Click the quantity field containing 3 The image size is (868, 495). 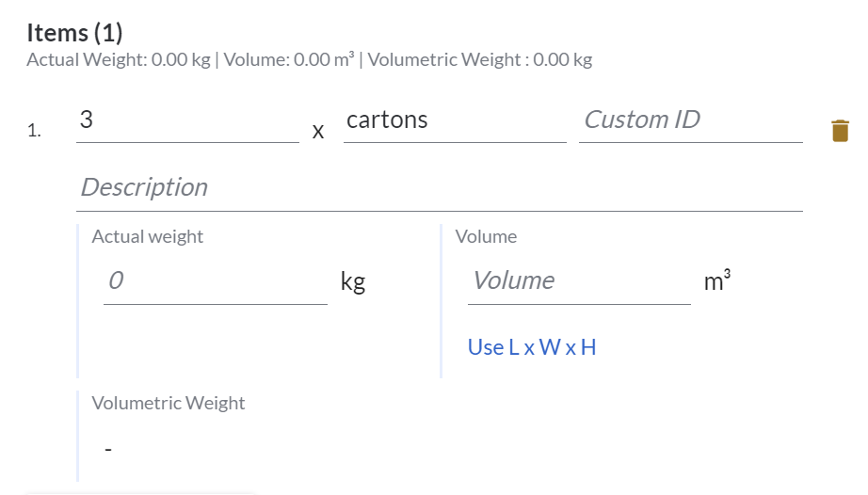[186, 121]
